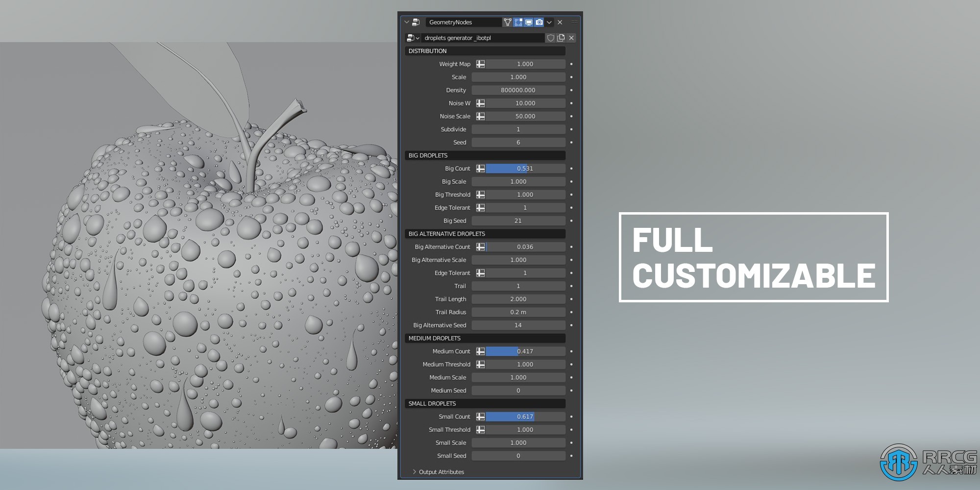
Task: Click the Big Alternative Count slider
Action: 525,247
